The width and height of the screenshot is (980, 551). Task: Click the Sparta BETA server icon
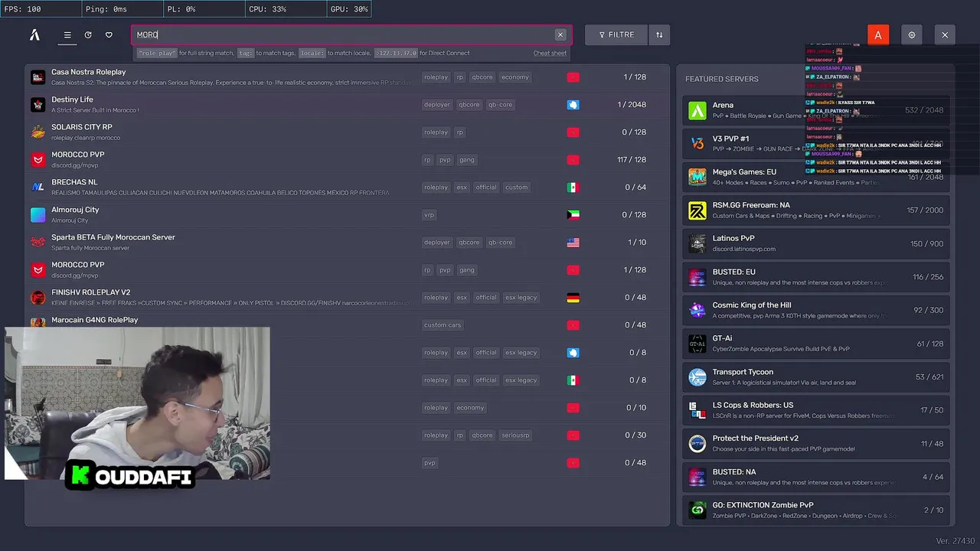38,243
